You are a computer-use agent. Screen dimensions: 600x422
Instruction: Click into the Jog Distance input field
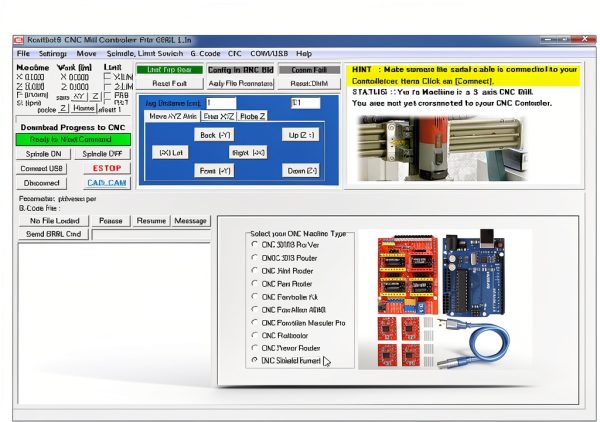[x=221, y=103]
